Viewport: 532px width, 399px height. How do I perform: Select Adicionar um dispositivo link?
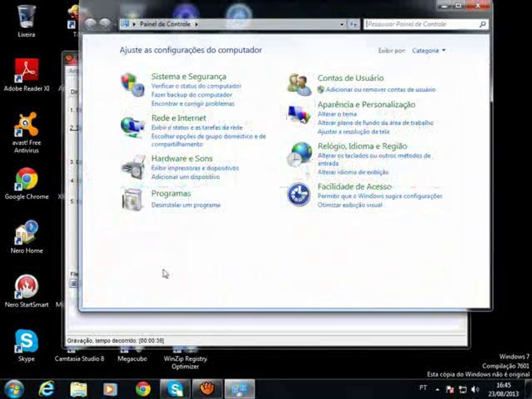[186, 177]
